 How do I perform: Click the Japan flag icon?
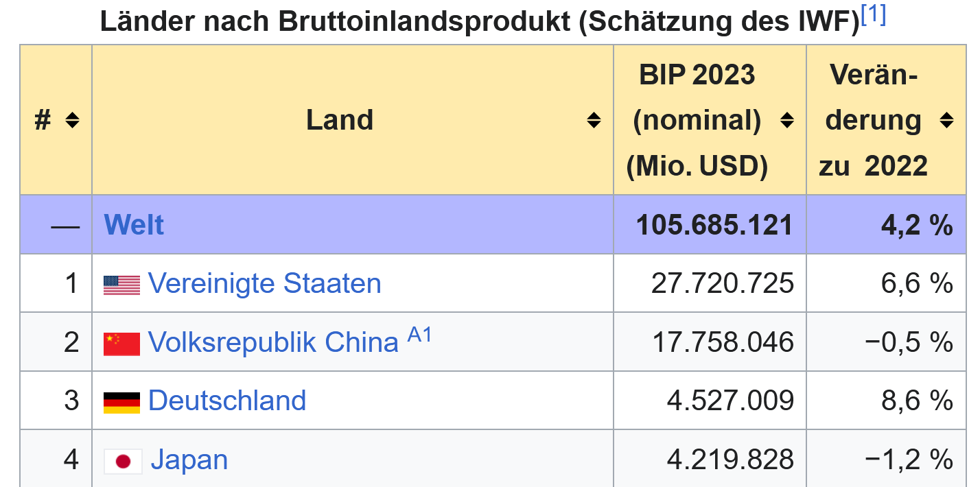123,461
